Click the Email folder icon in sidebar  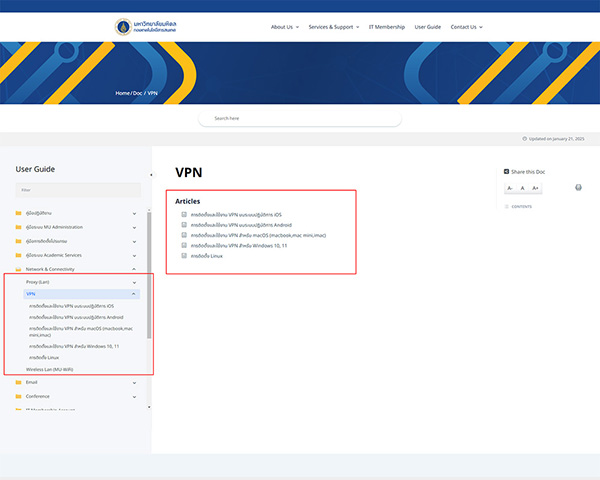point(18,382)
